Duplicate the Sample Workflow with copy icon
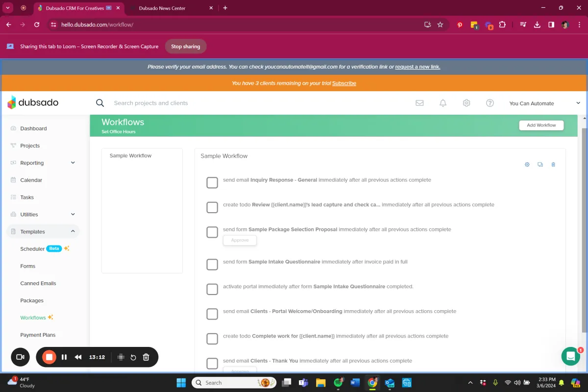 point(540,165)
